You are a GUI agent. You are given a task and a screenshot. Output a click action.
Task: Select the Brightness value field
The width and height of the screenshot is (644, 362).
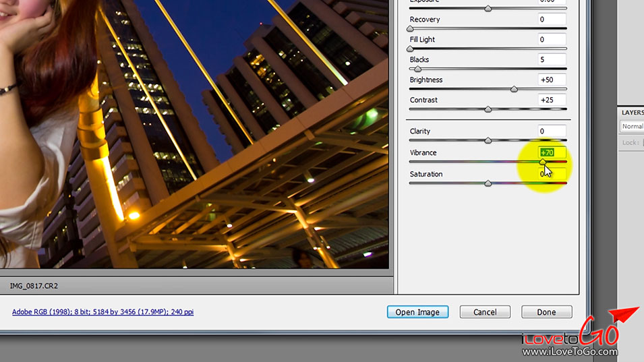click(552, 80)
